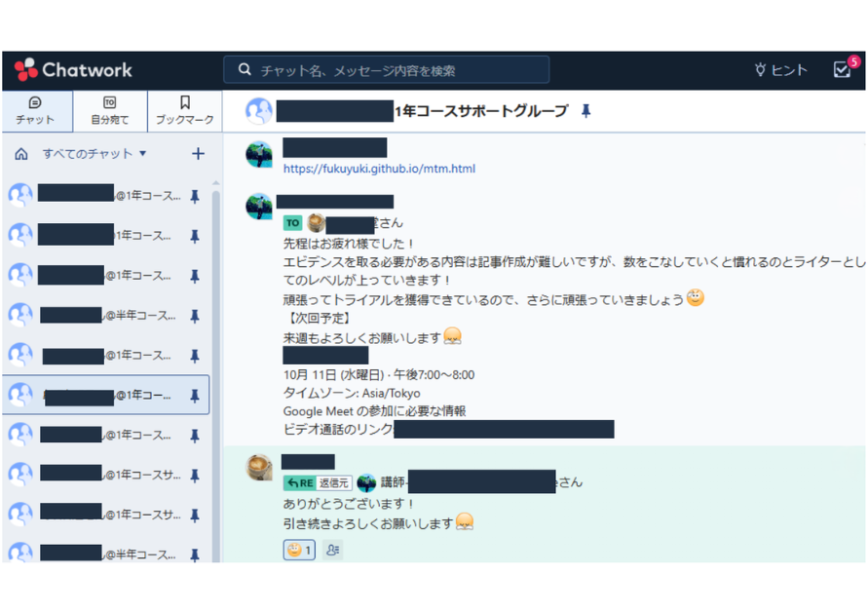Switch to the 自分宛て tab
This screenshot has height=612, width=868.
click(x=109, y=111)
